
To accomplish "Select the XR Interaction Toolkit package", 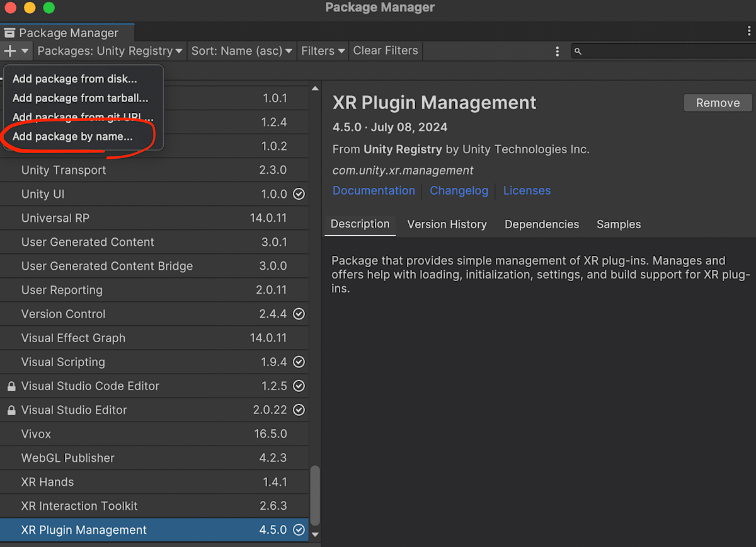I will pos(154,505).
